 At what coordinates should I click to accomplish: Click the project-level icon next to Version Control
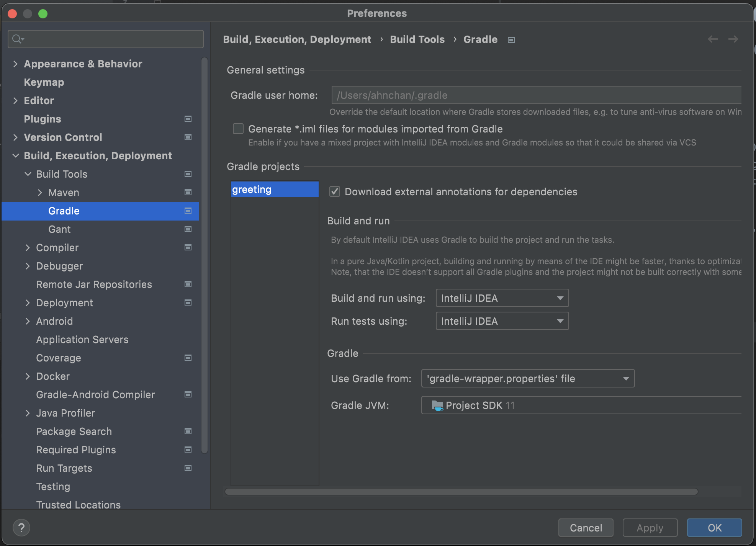188,137
